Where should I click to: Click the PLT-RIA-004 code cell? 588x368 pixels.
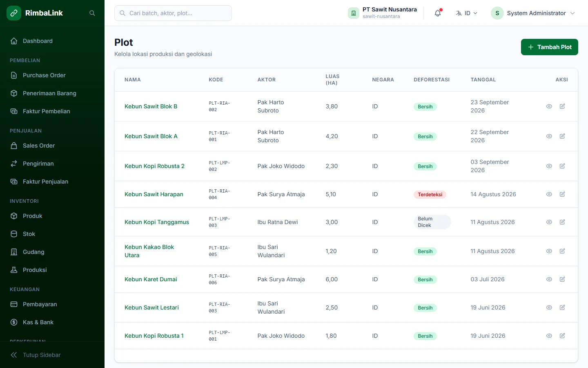219,194
